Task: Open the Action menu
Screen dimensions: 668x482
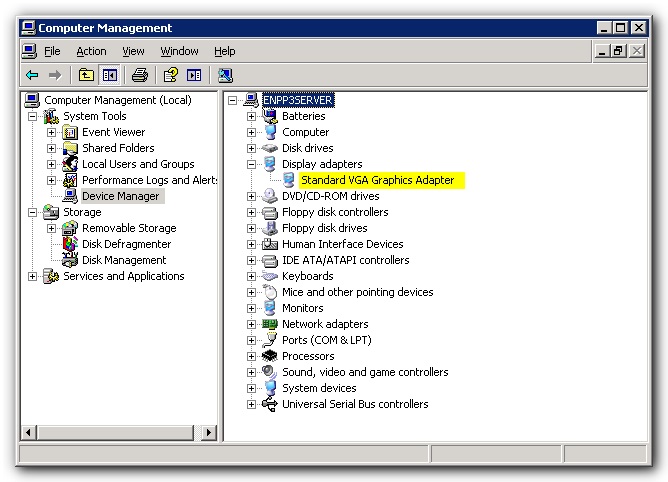Action: click(x=91, y=51)
